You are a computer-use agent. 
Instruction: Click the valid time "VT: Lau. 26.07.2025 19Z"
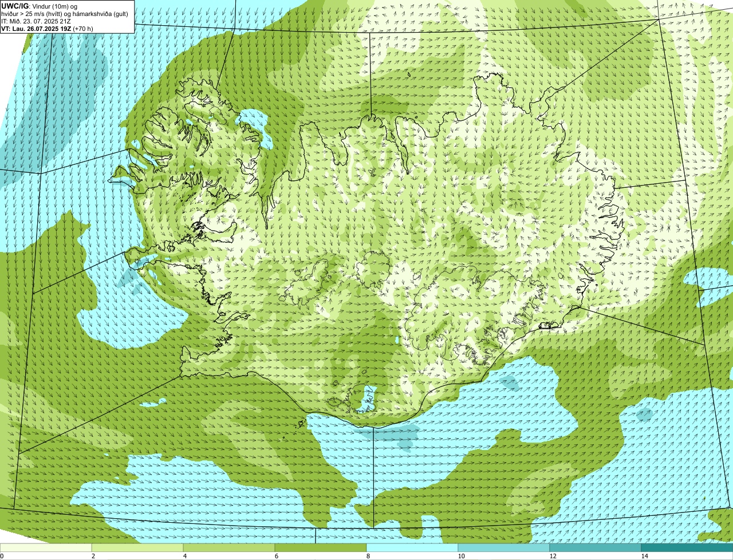36,28
